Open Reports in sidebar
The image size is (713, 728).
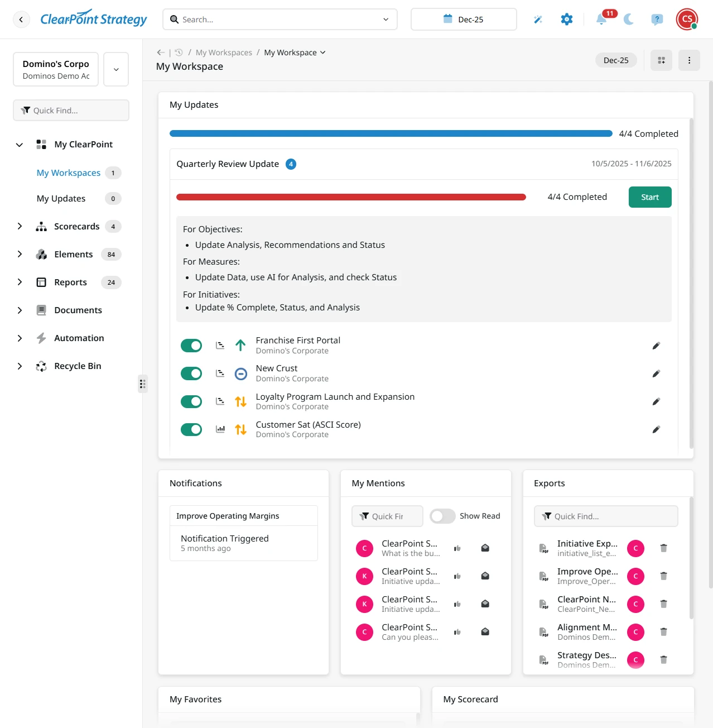click(70, 282)
